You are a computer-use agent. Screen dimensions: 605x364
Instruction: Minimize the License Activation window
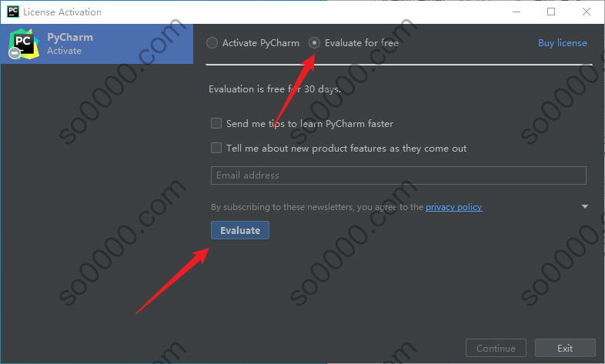tap(516, 12)
